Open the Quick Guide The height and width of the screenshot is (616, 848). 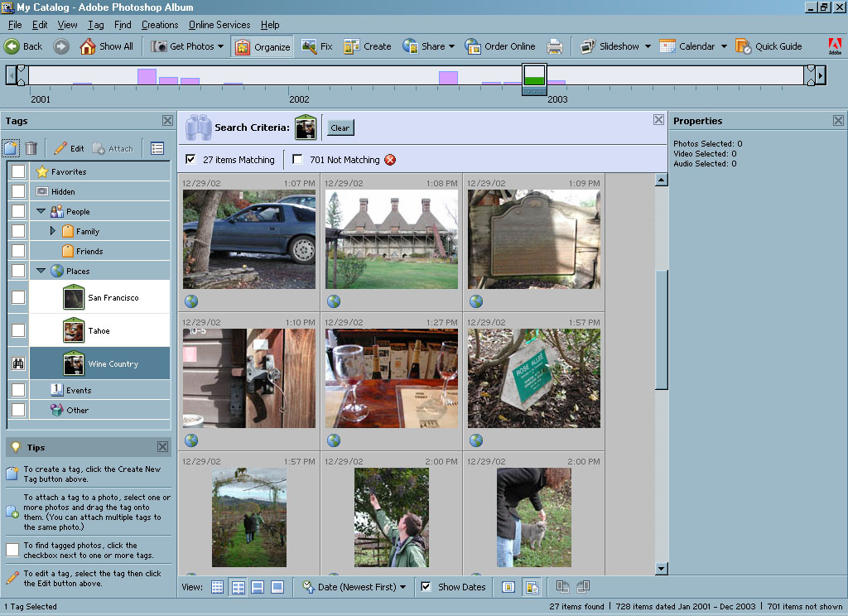(768, 46)
